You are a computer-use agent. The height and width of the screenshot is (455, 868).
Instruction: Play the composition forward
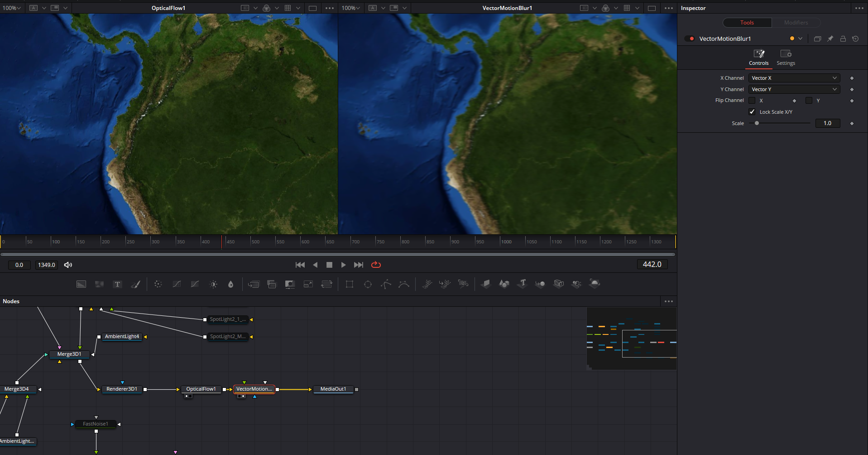click(x=343, y=265)
